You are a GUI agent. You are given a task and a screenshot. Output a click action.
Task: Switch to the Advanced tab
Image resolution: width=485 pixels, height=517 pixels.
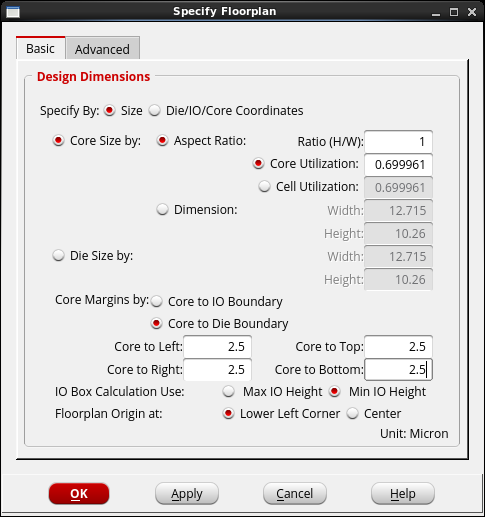pos(102,49)
